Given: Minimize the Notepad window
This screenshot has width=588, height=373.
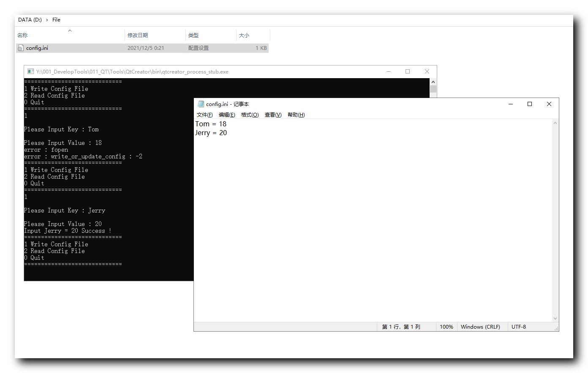Looking at the screenshot, I should coord(511,104).
